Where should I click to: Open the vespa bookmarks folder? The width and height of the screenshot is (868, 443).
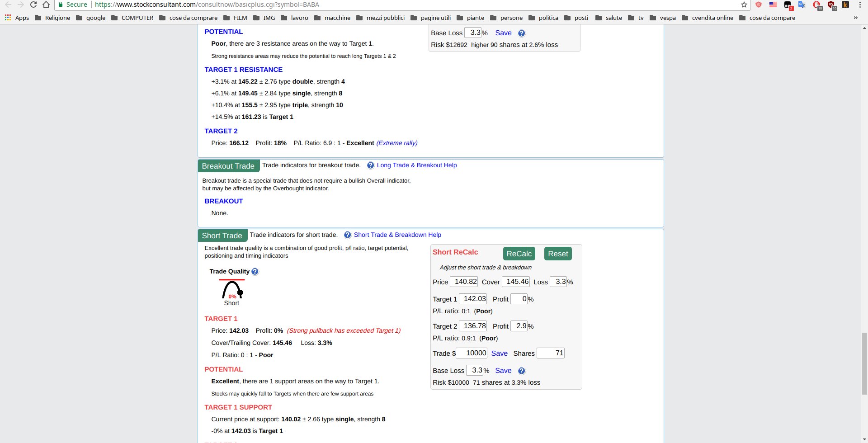663,18
